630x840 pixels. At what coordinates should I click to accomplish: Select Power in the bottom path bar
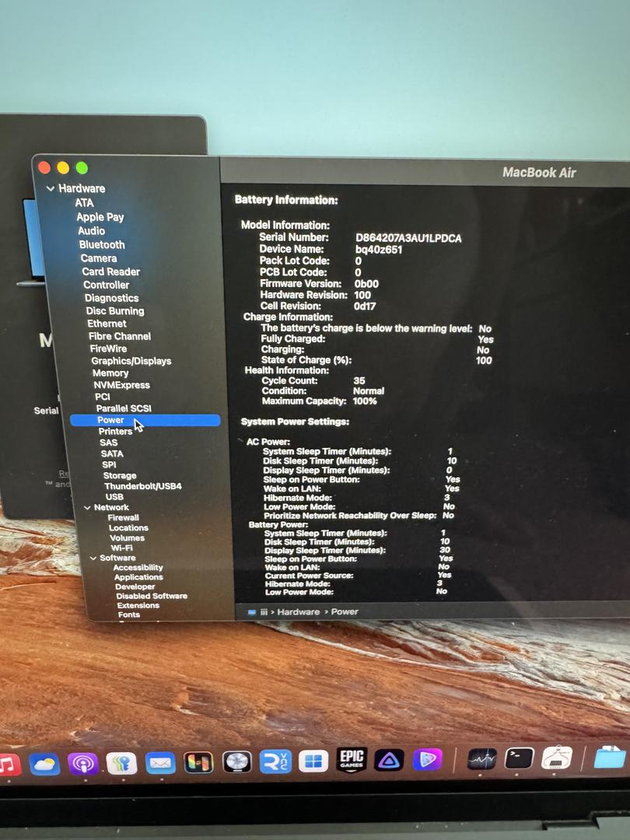click(345, 611)
